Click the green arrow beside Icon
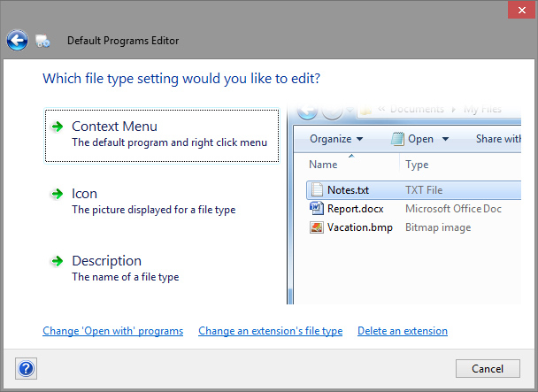The height and width of the screenshot is (392, 538). tap(58, 194)
